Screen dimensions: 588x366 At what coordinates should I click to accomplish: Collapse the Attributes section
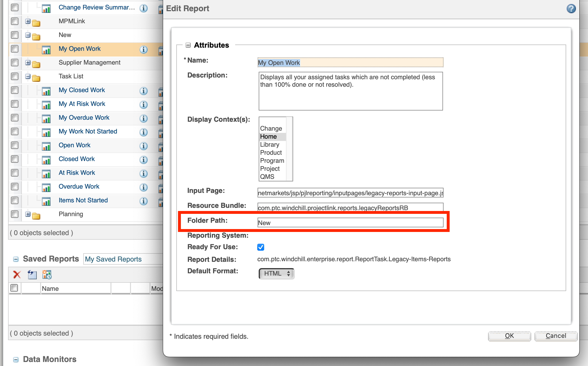pyautogui.click(x=188, y=45)
